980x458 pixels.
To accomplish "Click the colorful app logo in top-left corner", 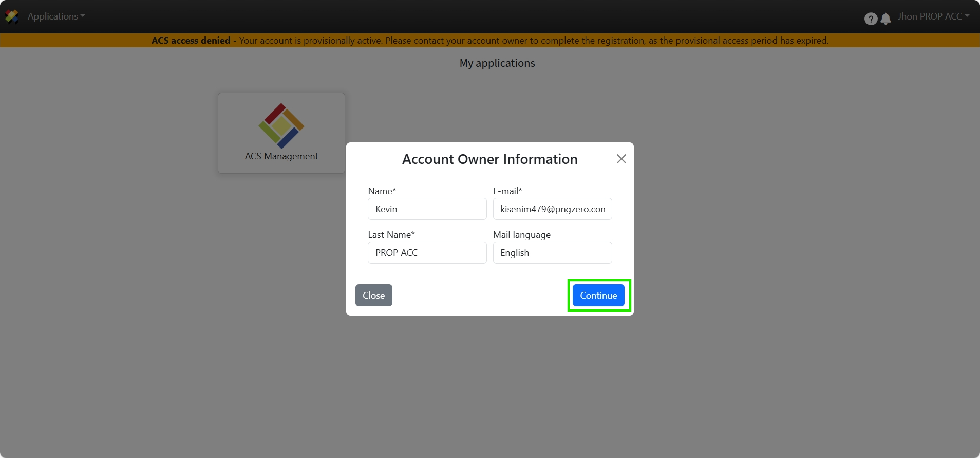I will point(11,16).
